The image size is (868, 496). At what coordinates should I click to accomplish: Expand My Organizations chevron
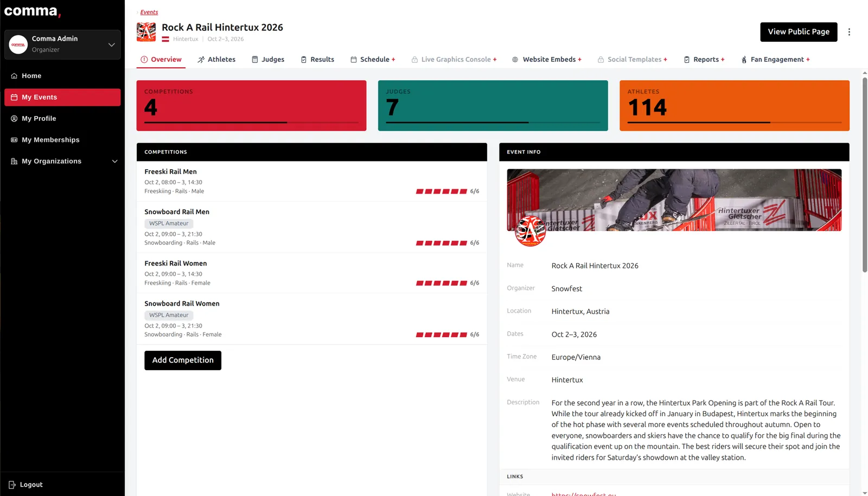pyautogui.click(x=114, y=161)
